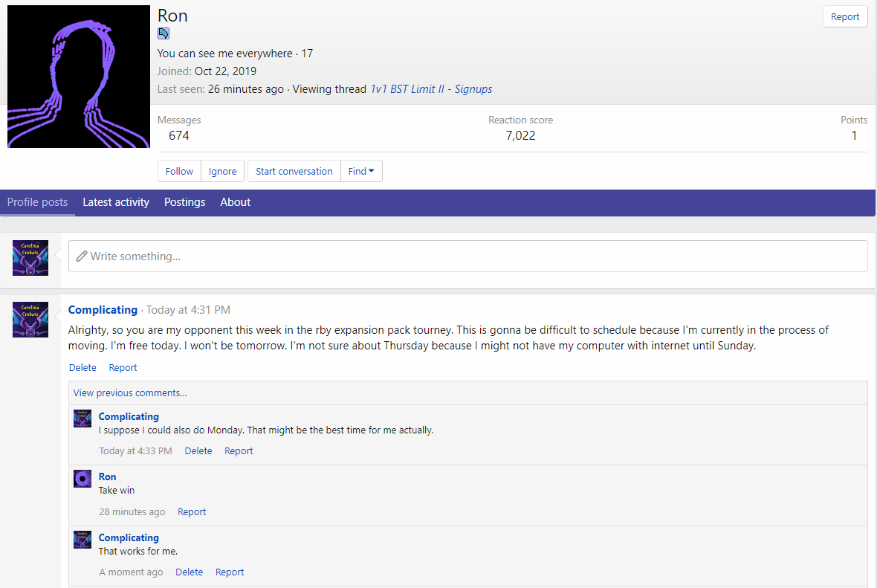Viewport: 877px width, 588px height.
Task: Click the 'Today at 4:33 PM' comment timestamp
Action: pos(135,451)
